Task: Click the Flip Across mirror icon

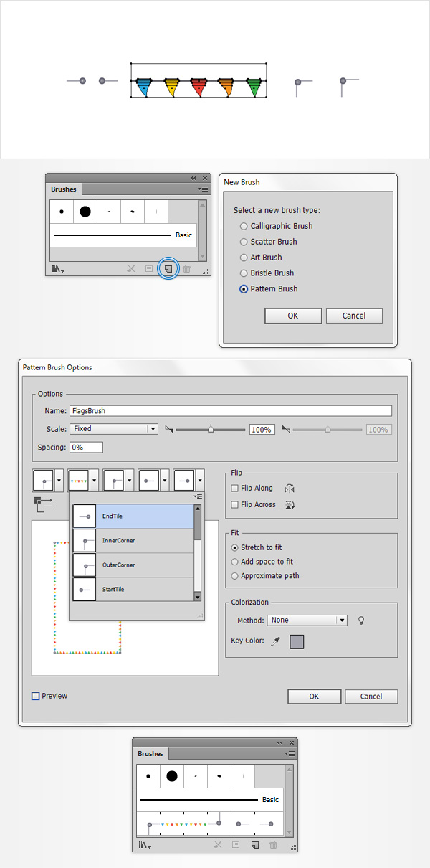Action: click(x=290, y=504)
